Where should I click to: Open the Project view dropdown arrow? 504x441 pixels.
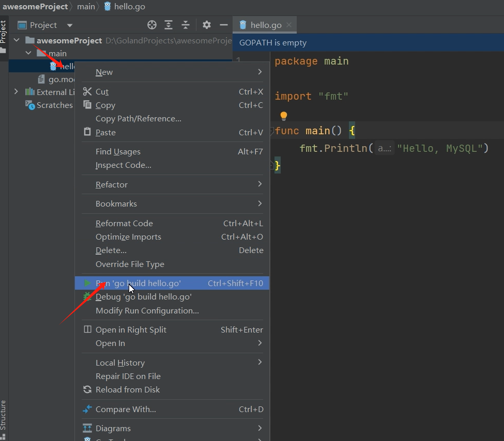(x=70, y=25)
